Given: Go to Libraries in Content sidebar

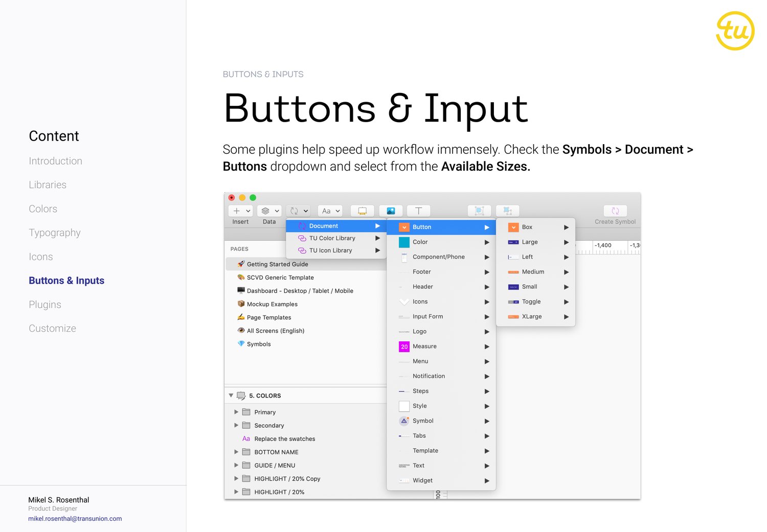Looking at the screenshot, I should click(x=48, y=185).
